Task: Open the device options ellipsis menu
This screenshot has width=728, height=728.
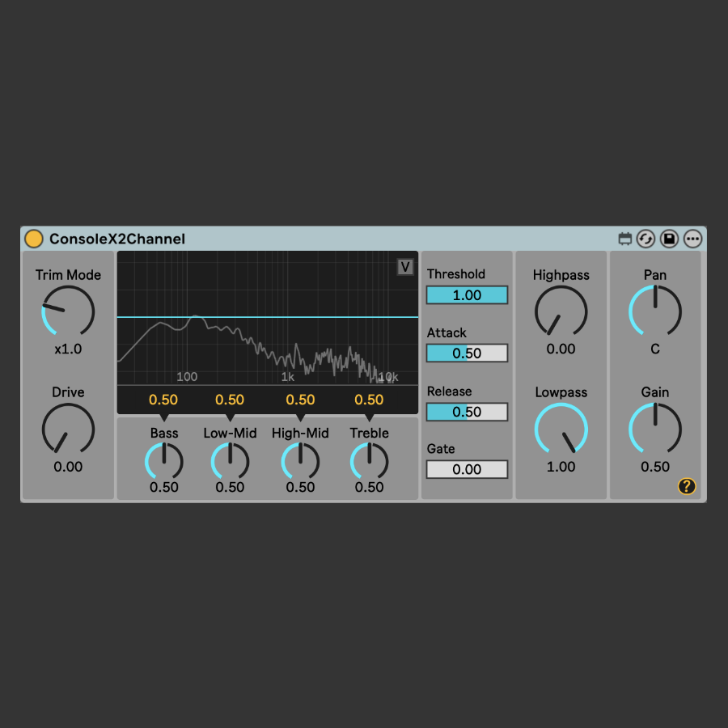Action: [692, 239]
